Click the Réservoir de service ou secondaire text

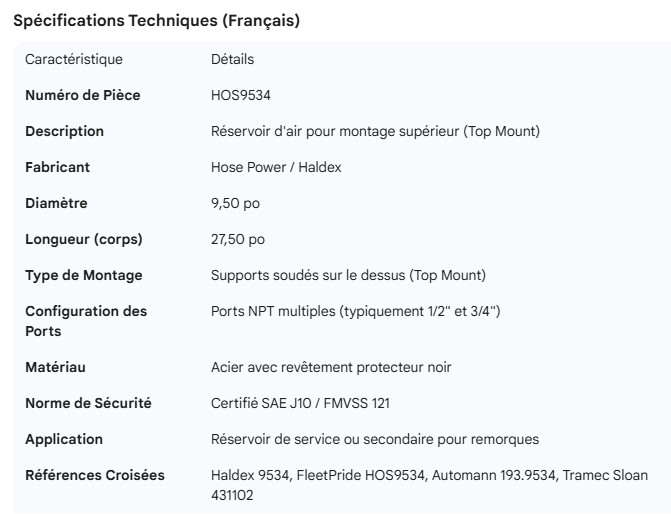click(376, 440)
